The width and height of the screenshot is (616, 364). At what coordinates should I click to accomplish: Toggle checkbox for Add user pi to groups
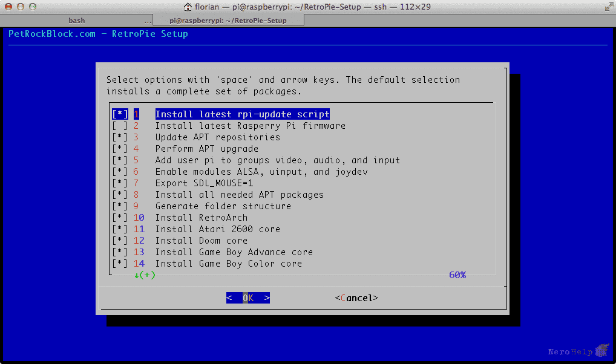(120, 160)
